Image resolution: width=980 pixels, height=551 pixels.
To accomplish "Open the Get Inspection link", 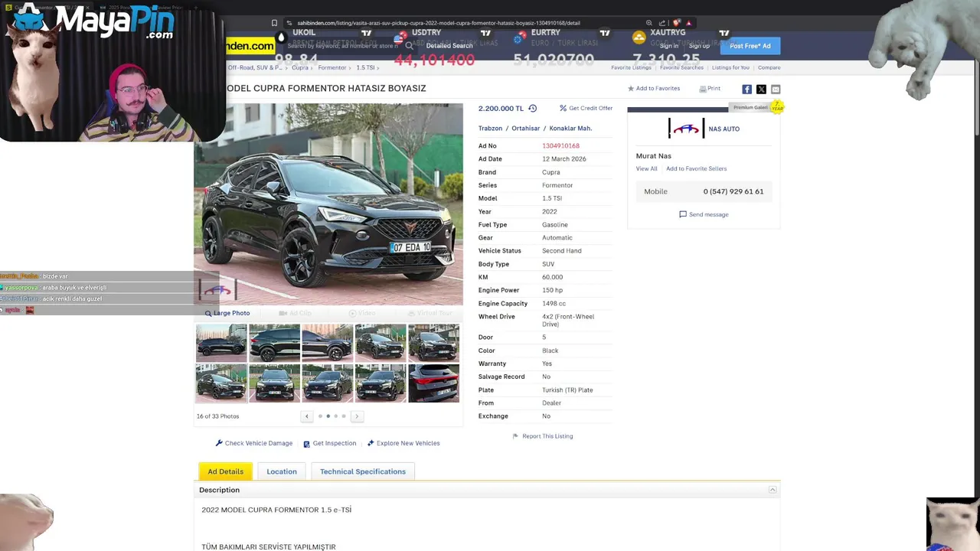I will pos(329,443).
